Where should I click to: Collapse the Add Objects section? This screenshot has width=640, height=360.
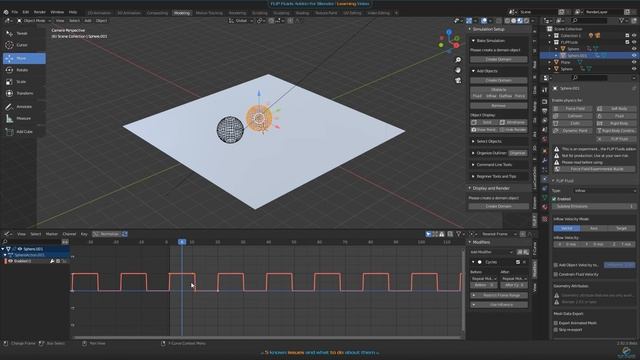pos(473,71)
